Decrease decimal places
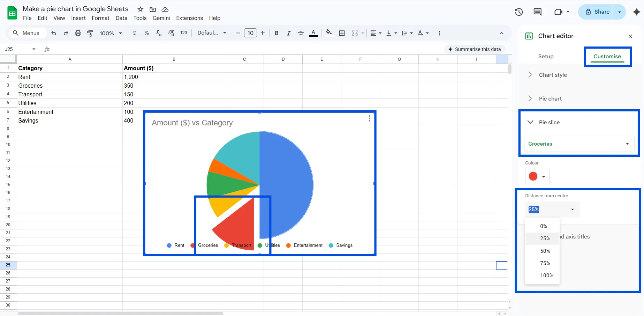The height and width of the screenshot is (316, 644). (x=158, y=33)
